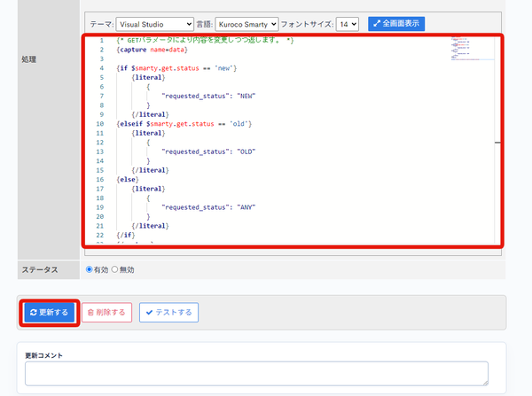Image resolution: width=532 pixels, height=396 pixels.
Task: Click the 更新する update button
Action: point(49,312)
